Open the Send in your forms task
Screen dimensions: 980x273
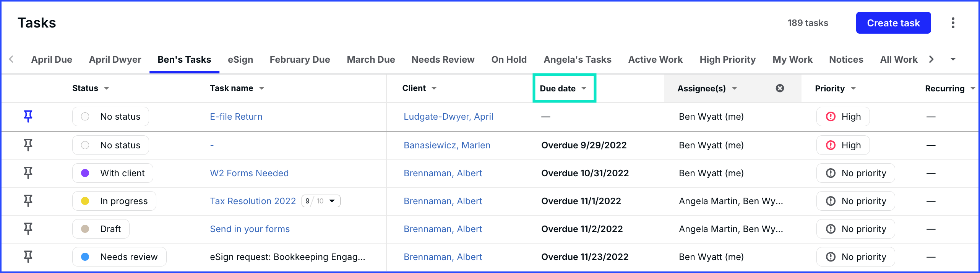[x=250, y=229]
